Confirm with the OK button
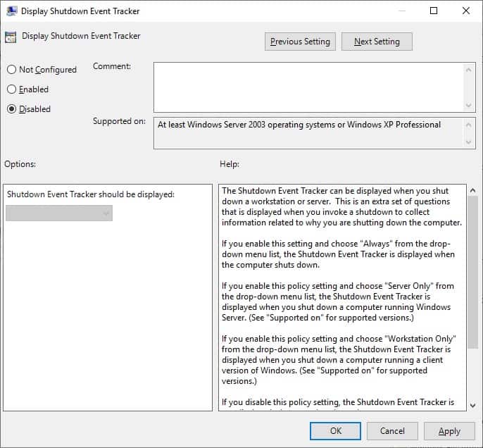The width and height of the screenshot is (483, 448). point(335,431)
